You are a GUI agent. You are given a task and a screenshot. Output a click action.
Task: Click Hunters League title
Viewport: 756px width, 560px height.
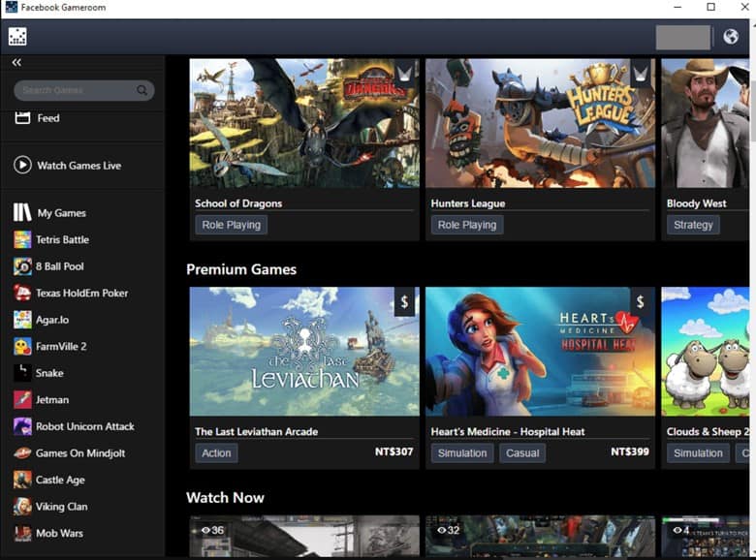point(468,203)
